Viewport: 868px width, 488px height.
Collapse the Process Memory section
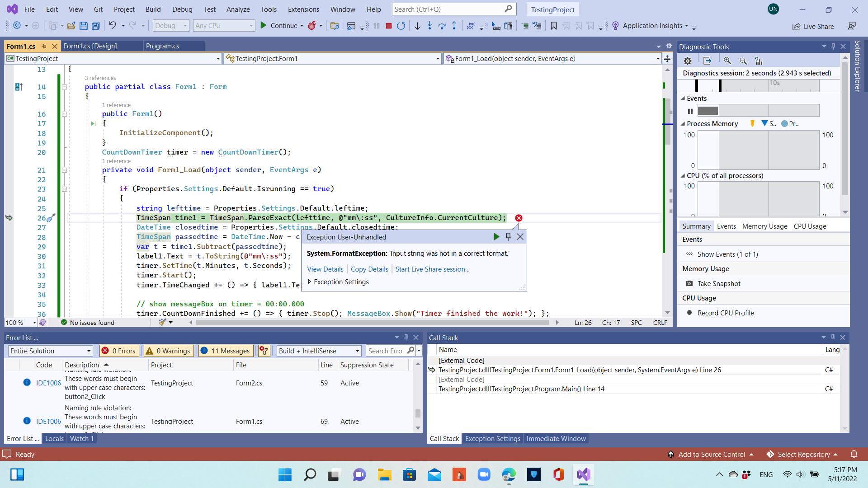point(683,124)
